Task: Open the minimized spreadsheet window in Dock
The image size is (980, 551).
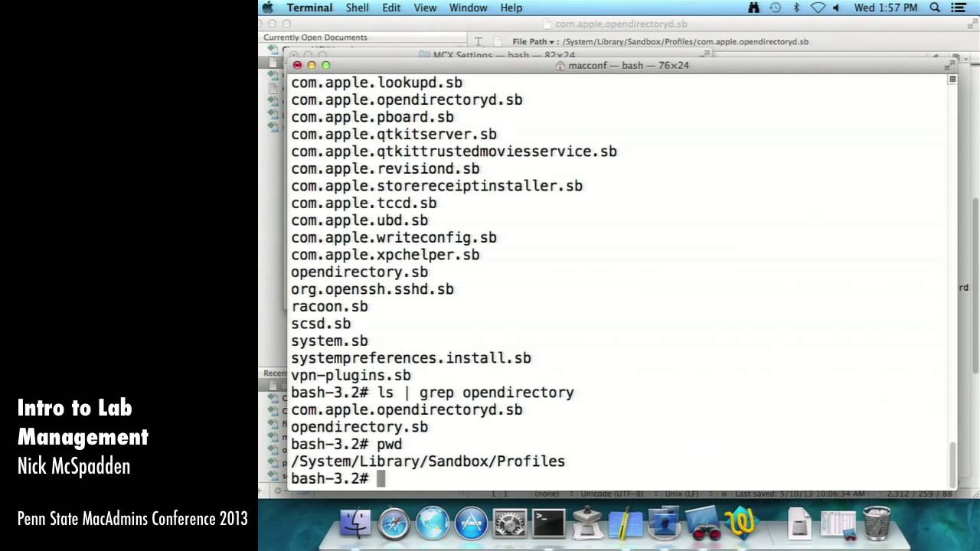Action: (838, 524)
